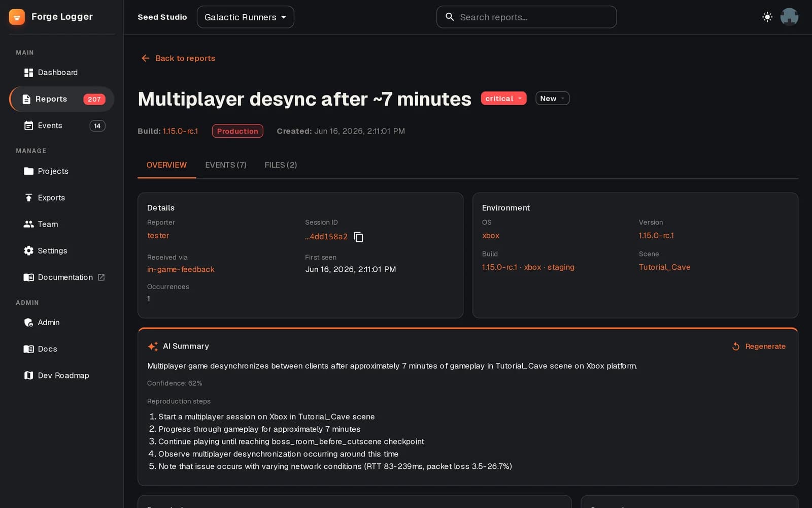Image resolution: width=812 pixels, height=508 pixels.
Task: Click build link 1.15.0-rc.1 in header
Action: (x=180, y=131)
